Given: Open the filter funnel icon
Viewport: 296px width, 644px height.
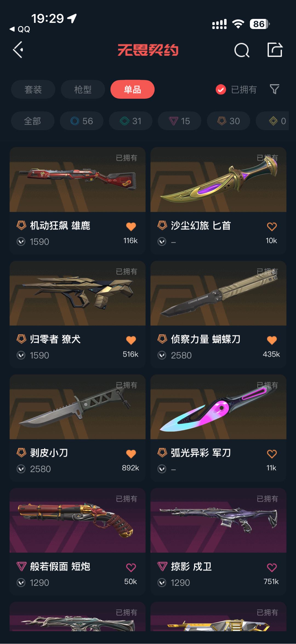Looking at the screenshot, I should click(274, 89).
